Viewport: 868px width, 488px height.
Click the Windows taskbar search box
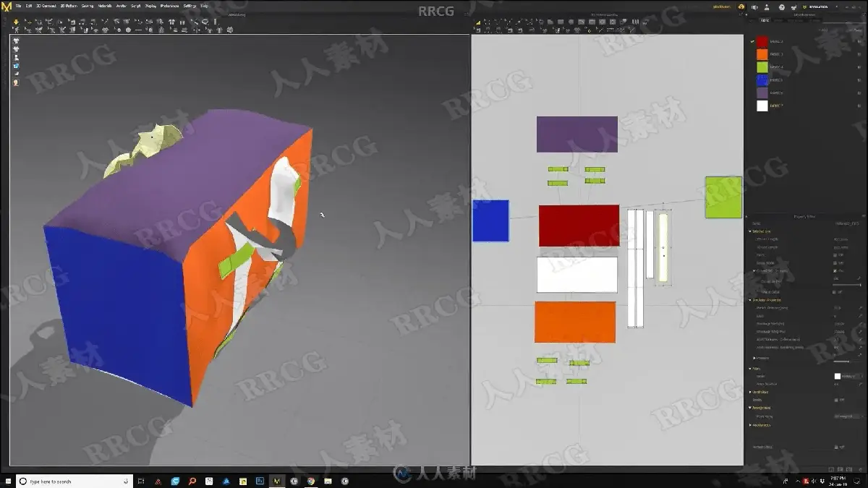tap(75, 481)
